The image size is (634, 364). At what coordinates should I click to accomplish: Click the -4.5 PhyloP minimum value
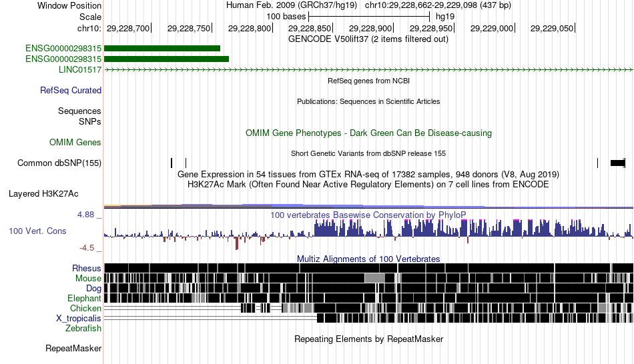[x=87, y=248]
